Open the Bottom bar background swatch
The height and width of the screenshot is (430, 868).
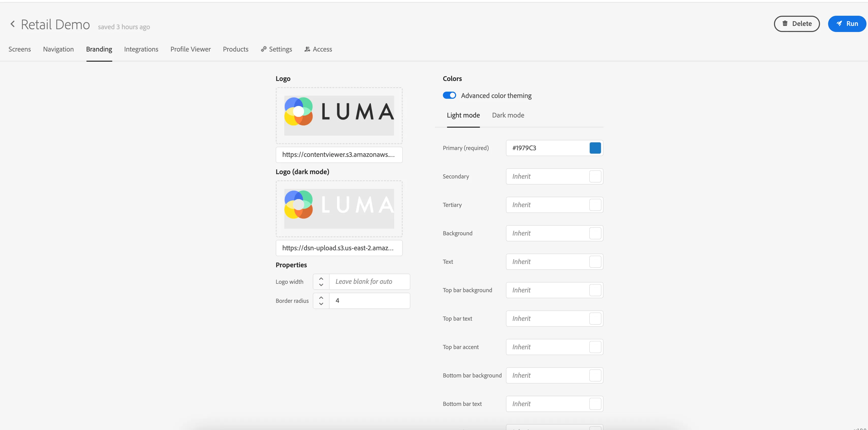tap(595, 375)
